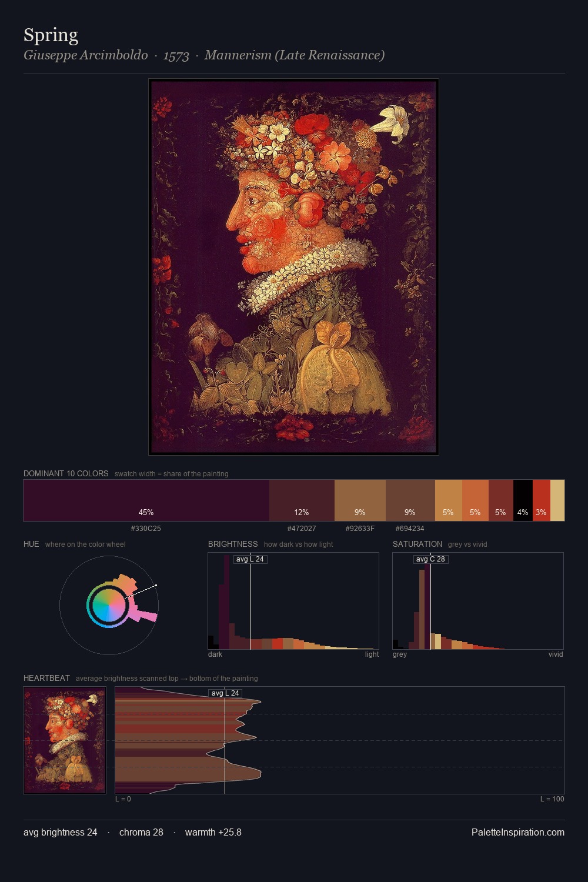Choose the 9% swatch above #92633F
The image size is (588, 882).
click(x=360, y=500)
